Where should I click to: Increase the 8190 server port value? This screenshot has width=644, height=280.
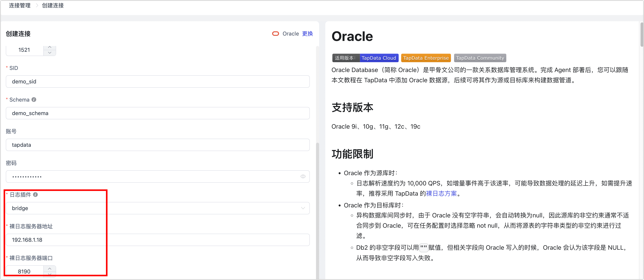(x=50, y=269)
